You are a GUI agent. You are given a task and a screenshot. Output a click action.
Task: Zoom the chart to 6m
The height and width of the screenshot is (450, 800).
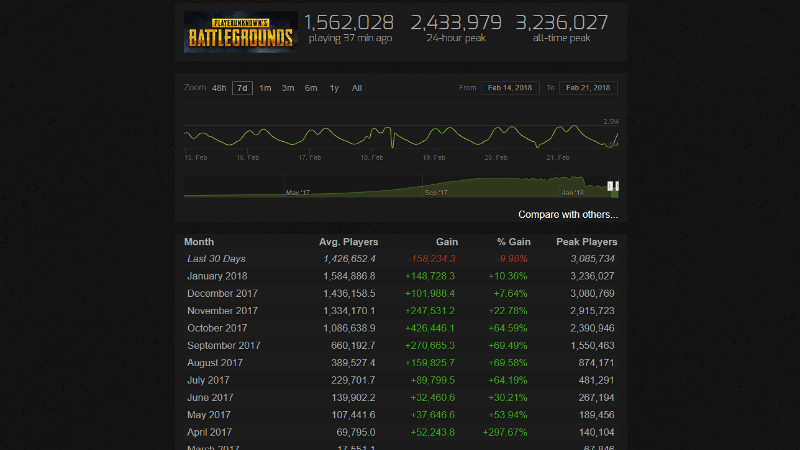(x=311, y=88)
